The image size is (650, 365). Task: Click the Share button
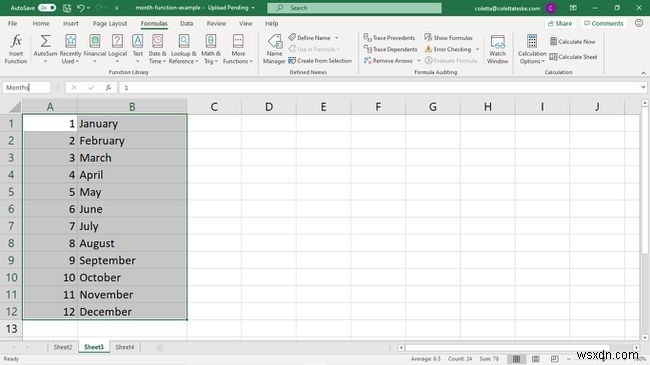tap(560, 24)
